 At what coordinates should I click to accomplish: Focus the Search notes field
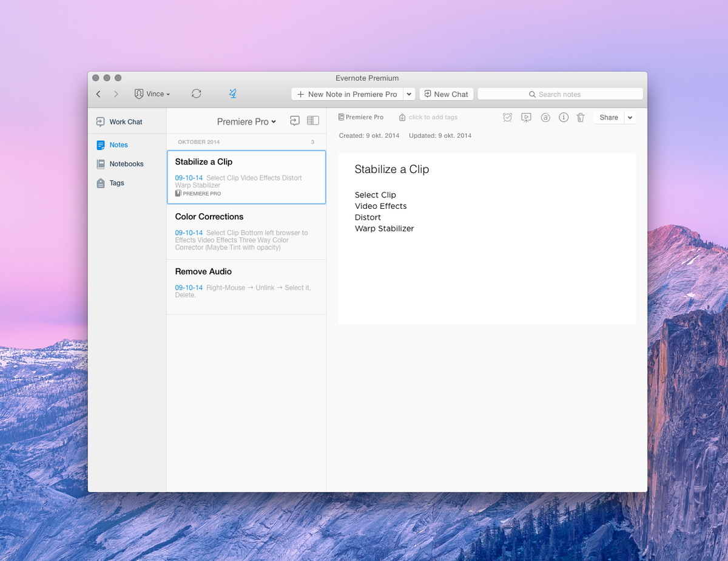point(560,94)
